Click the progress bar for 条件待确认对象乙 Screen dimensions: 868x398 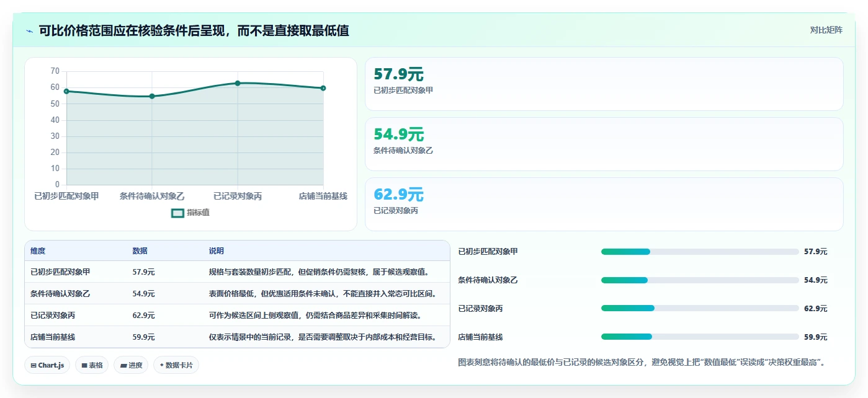pyautogui.click(x=700, y=280)
